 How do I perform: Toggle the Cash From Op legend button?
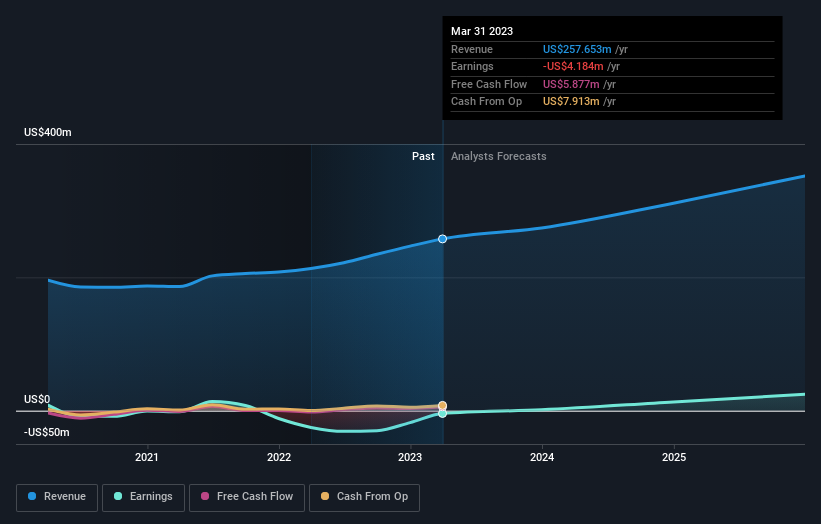pos(364,497)
